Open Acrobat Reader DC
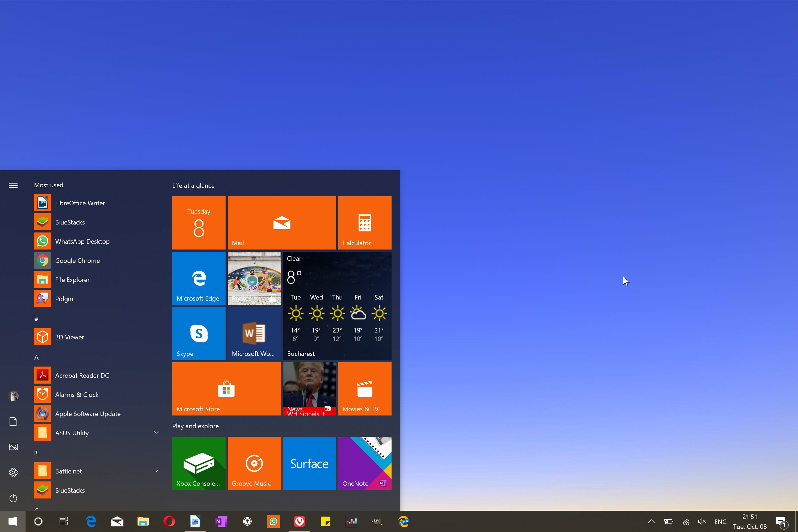798x532 pixels. 97,375
